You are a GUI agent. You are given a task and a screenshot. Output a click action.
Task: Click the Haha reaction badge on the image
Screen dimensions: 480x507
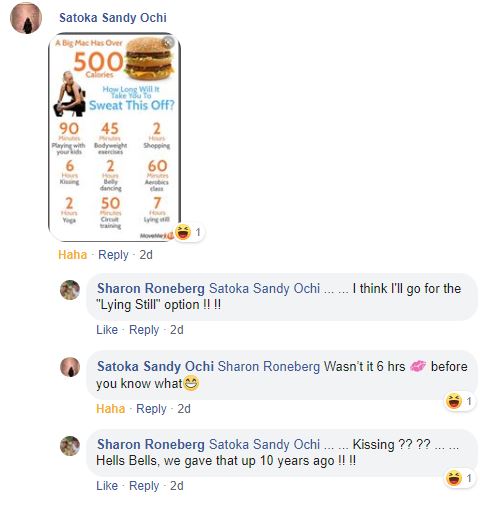[x=189, y=232]
